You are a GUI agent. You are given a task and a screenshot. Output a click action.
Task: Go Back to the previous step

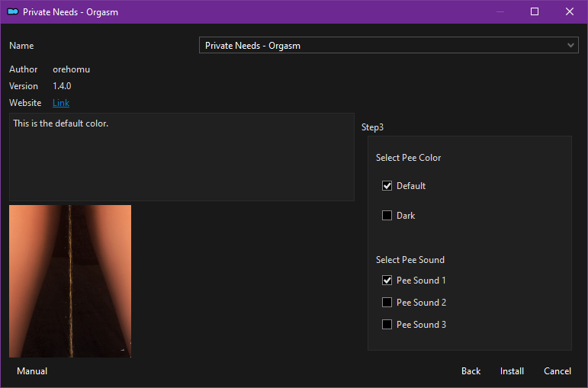point(471,371)
